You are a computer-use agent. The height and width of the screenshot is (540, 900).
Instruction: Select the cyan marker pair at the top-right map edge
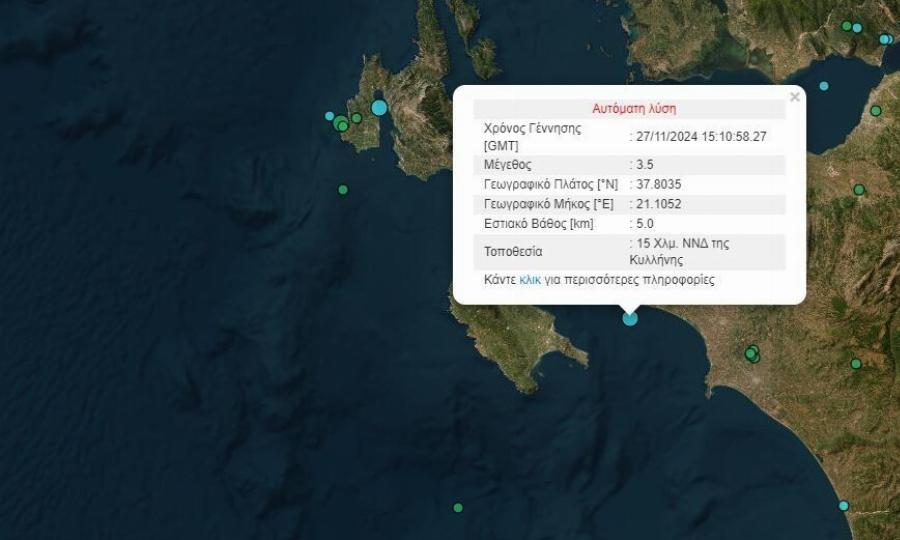tap(885, 39)
